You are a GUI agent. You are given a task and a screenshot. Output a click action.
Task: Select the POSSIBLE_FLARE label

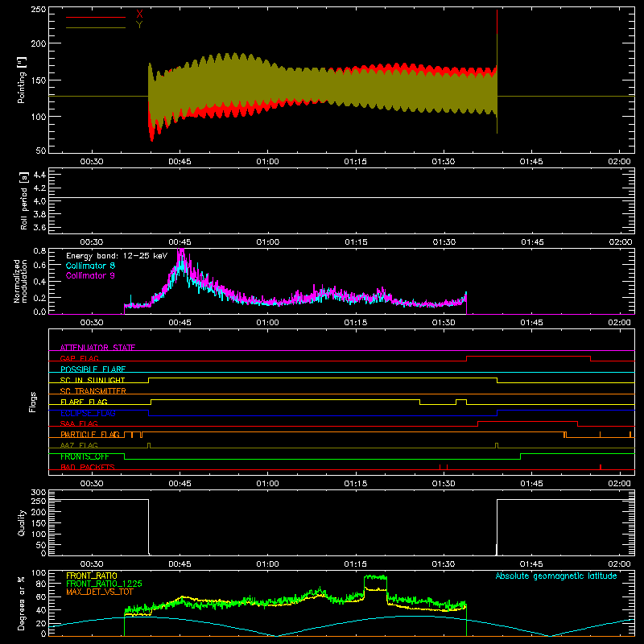93,369
